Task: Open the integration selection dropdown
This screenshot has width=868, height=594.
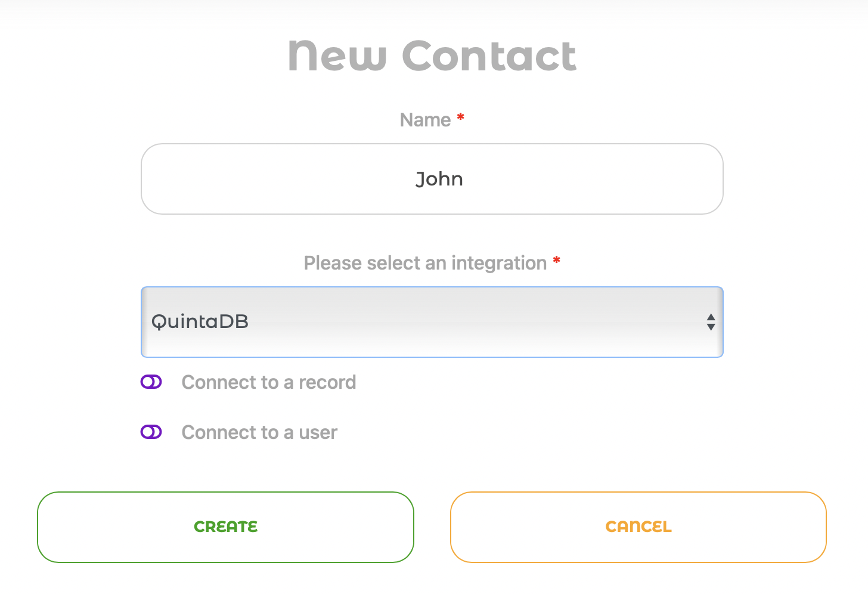Action: [x=432, y=322]
